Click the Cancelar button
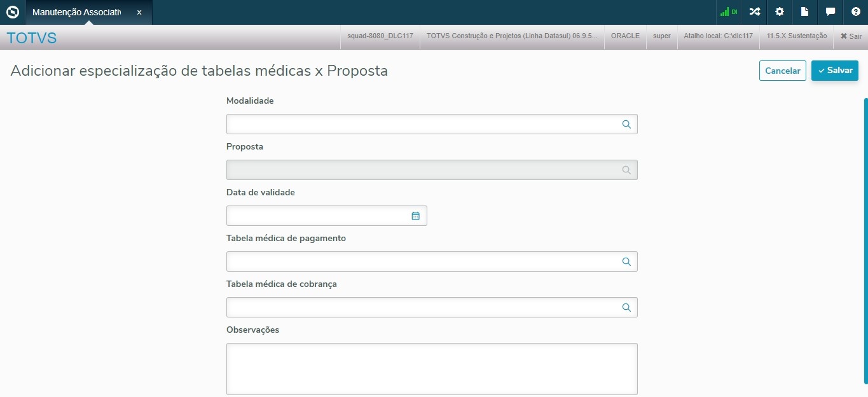The height and width of the screenshot is (397, 868). point(782,71)
